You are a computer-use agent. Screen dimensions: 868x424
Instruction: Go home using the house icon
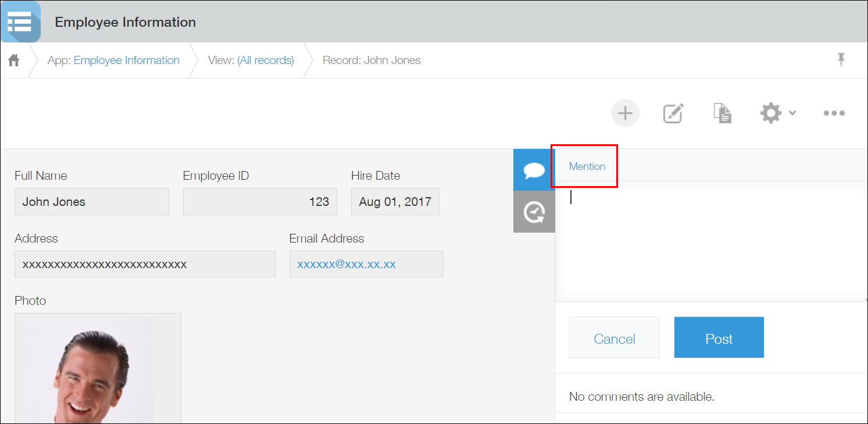pos(13,59)
